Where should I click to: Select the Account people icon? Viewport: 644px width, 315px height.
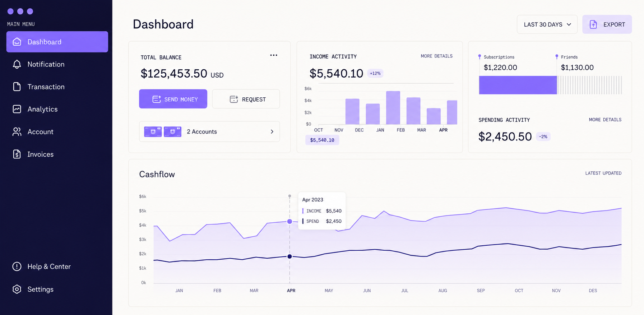[17, 132]
